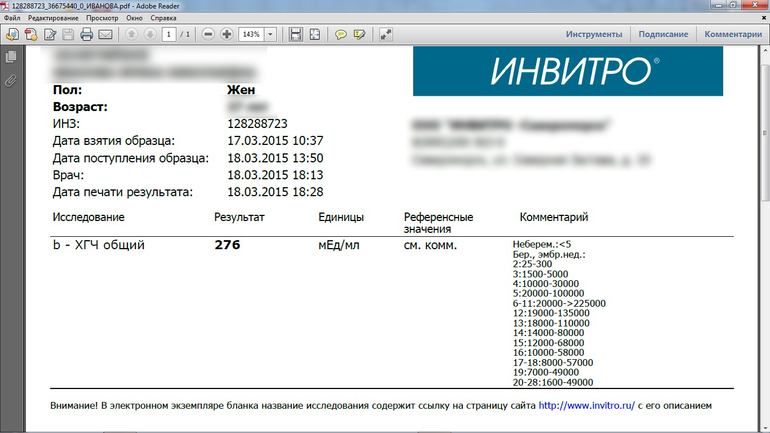Screen dimensions: 770x433
Task: Open the zoom level dropdown arrow
Action: click(x=270, y=34)
